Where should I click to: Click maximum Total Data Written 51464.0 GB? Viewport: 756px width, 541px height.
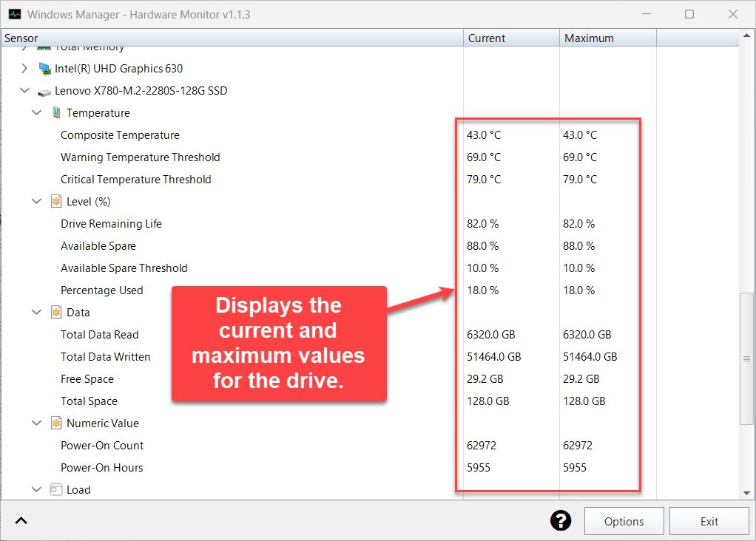(x=590, y=356)
